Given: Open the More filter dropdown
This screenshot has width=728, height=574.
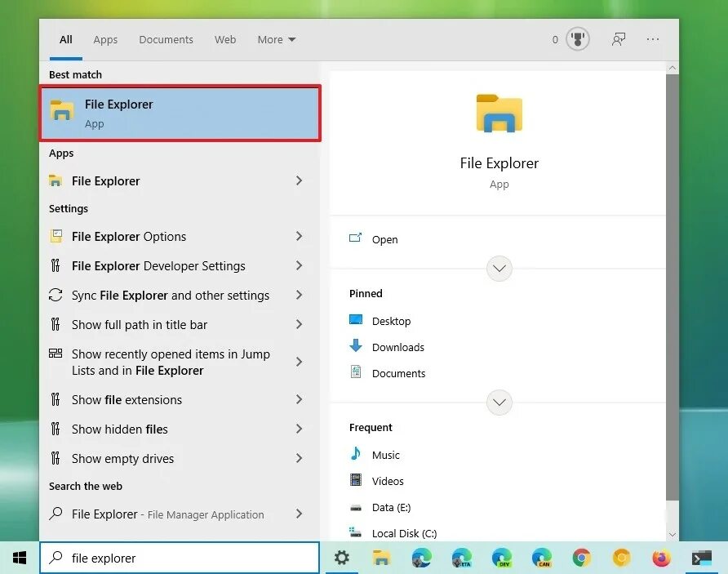Looking at the screenshot, I should coord(276,39).
